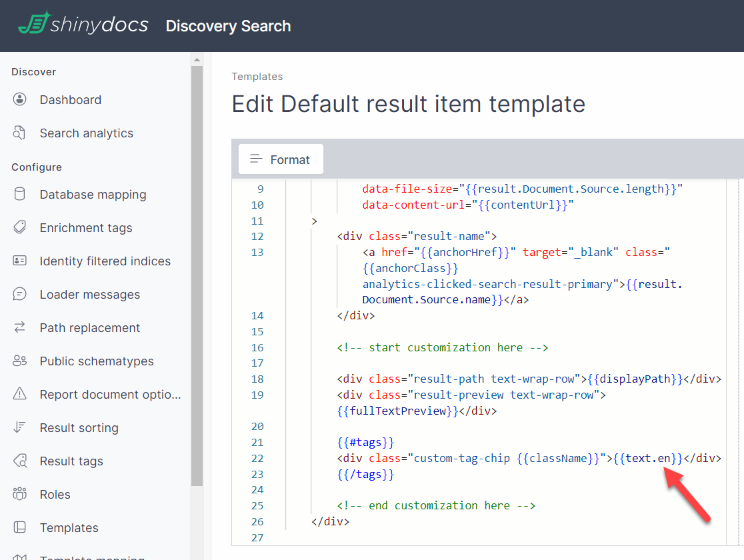Open Path replacement using its arrows icon
Screen dimensions: 744x560
click(20, 327)
